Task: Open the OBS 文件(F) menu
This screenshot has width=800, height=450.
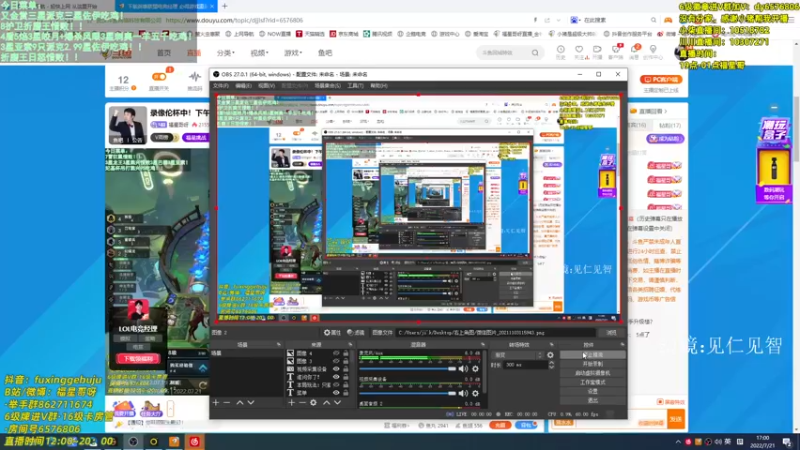Action: pyautogui.click(x=220, y=86)
